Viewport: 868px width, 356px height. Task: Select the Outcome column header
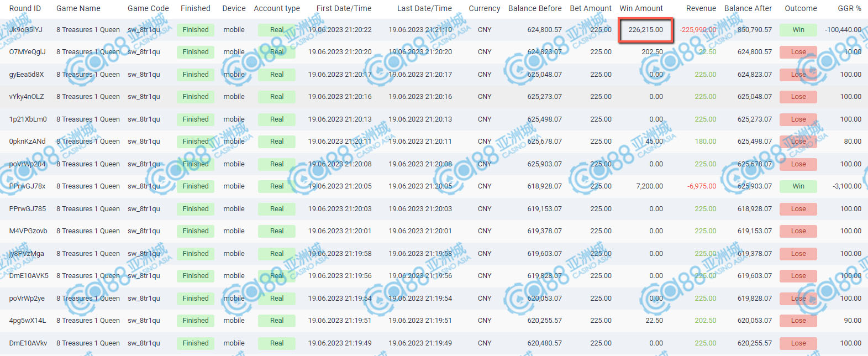point(801,8)
